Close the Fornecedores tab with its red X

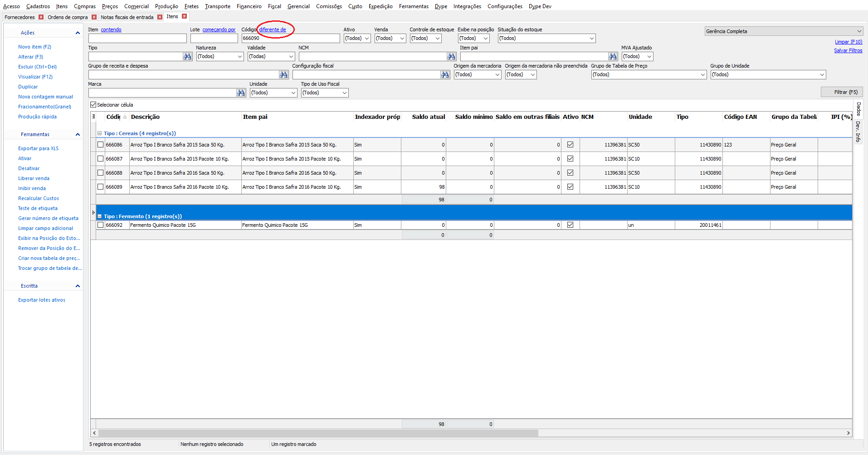[41, 17]
